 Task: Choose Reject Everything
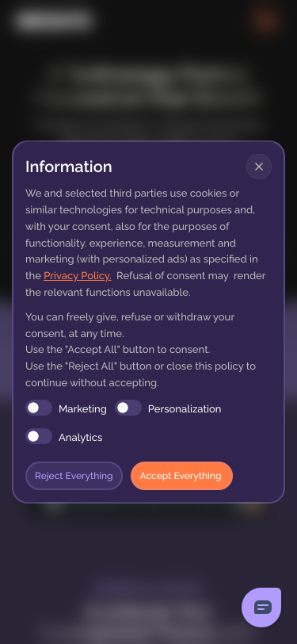[x=74, y=476]
